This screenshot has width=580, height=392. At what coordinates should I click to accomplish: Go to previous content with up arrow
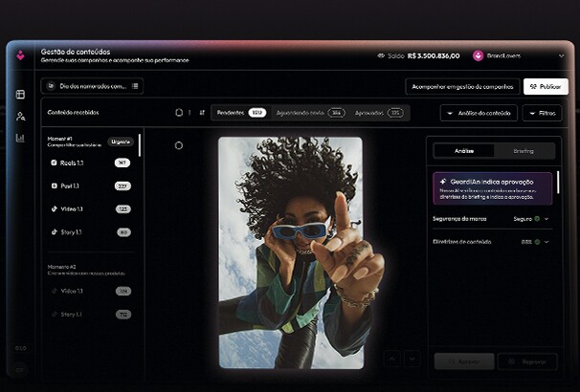392,359
